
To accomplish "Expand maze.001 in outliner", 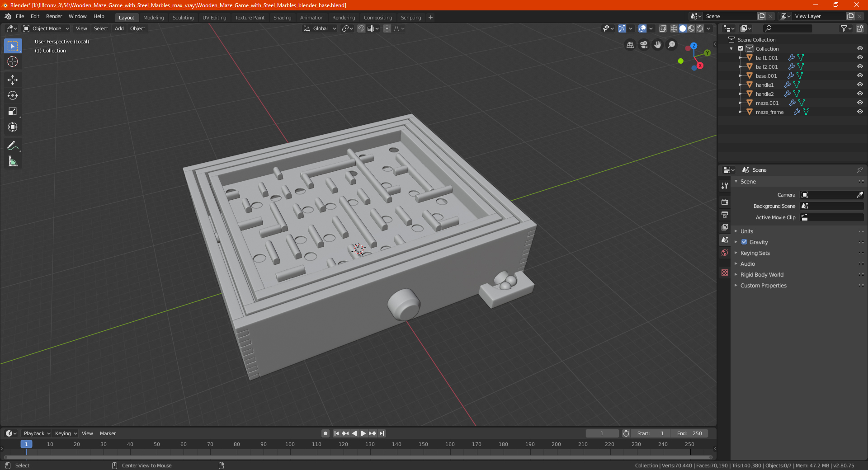I will coord(741,103).
